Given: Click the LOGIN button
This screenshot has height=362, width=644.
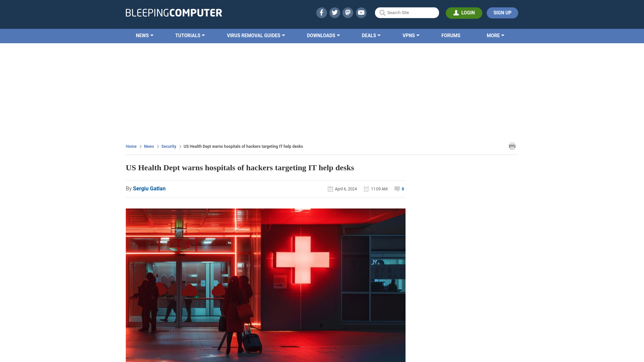Looking at the screenshot, I should pyautogui.click(x=464, y=13).
